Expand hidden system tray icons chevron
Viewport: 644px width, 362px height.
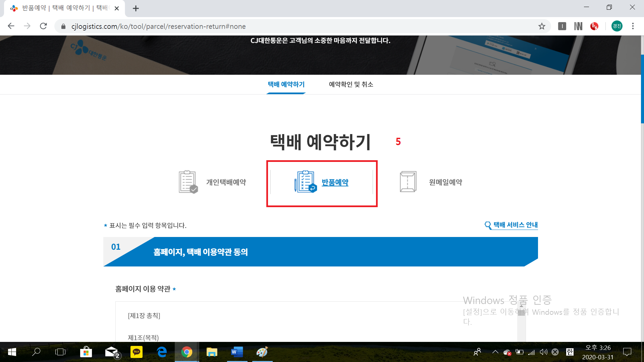point(495,352)
